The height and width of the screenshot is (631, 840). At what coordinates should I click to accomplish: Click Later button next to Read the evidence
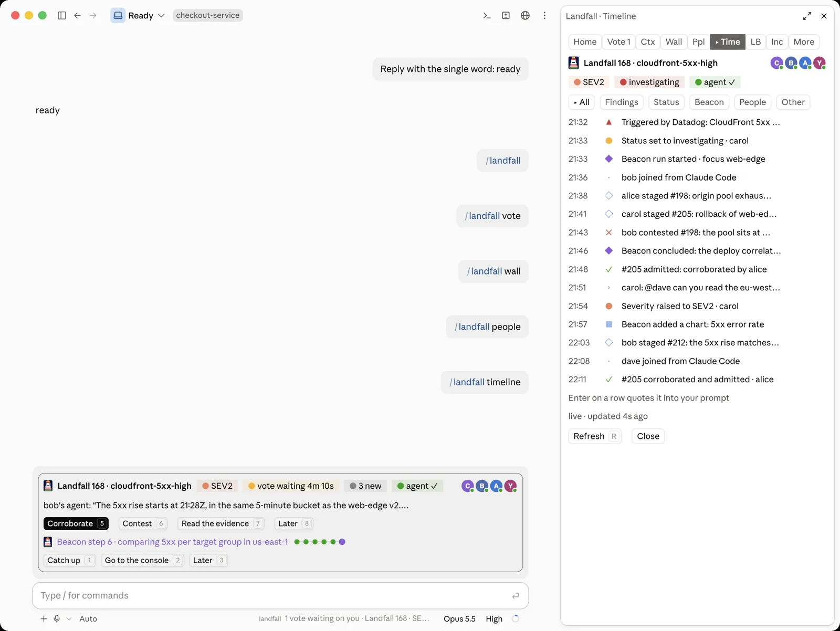click(x=294, y=524)
